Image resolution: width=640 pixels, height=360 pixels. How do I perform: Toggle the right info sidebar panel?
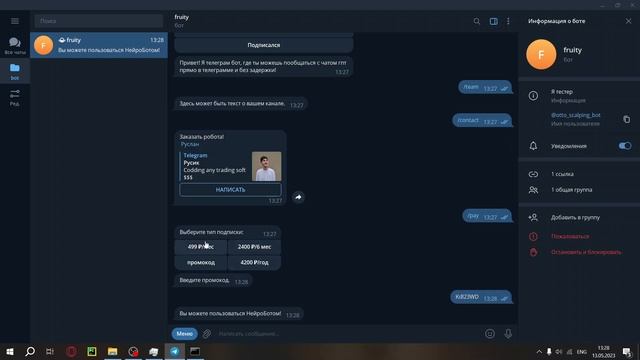point(493,21)
